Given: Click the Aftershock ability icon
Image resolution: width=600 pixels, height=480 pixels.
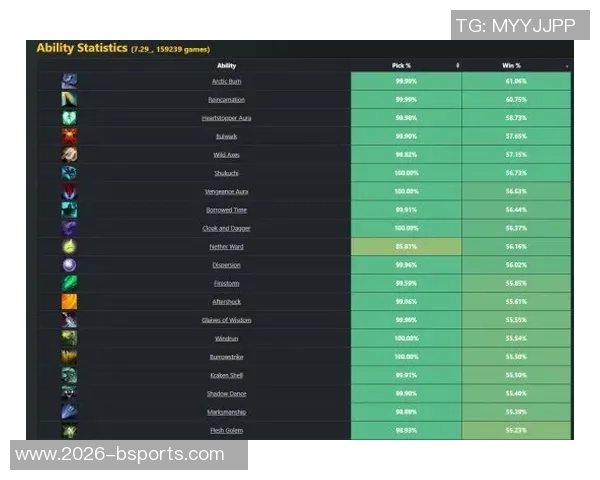Looking at the screenshot, I should pos(69,301).
